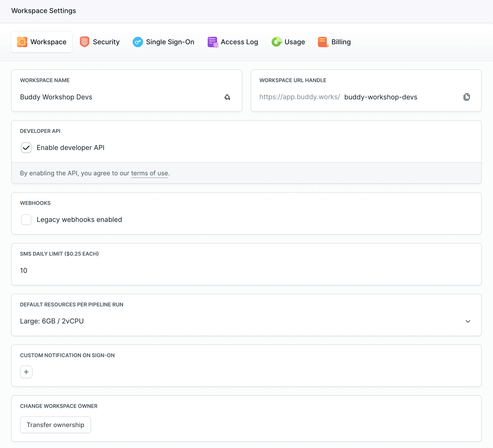Click the purple Access Log icon
493x448 pixels.
[213, 42]
